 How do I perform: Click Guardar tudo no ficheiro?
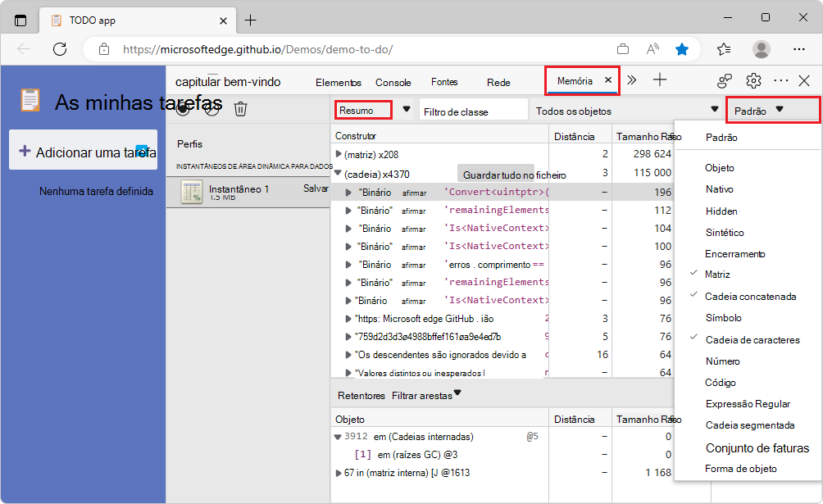point(515,175)
